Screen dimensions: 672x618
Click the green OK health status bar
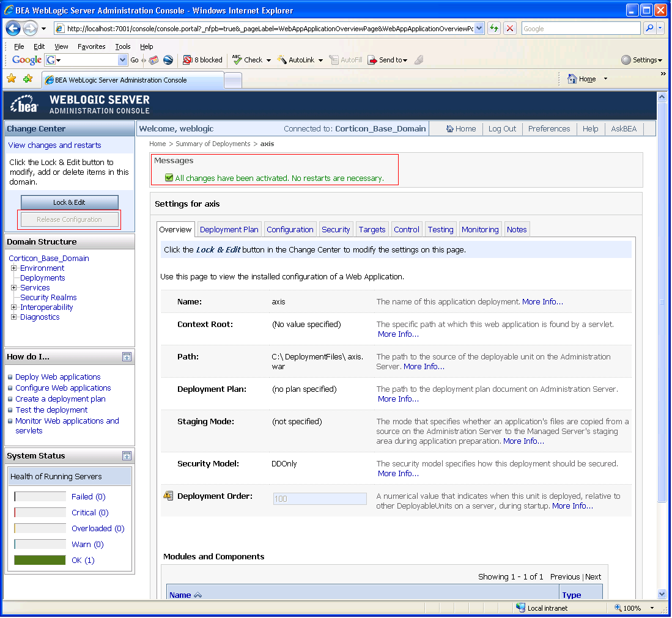(40, 560)
